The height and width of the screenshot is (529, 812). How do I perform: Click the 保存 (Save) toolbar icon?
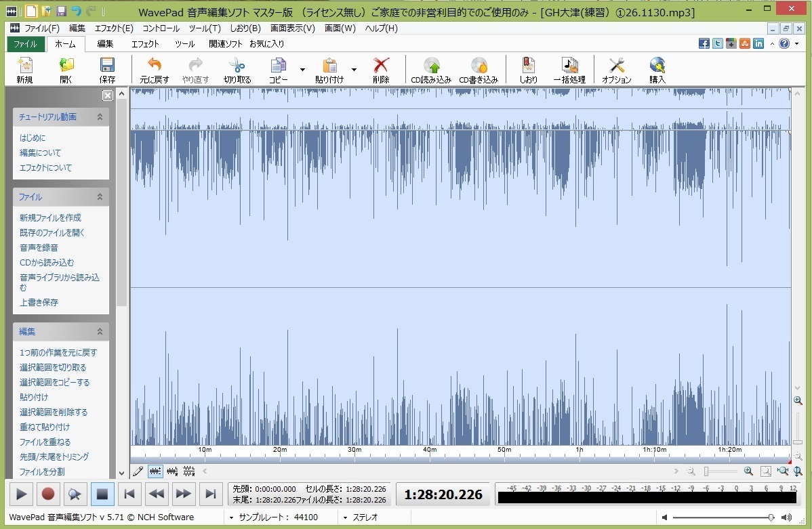click(x=107, y=70)
